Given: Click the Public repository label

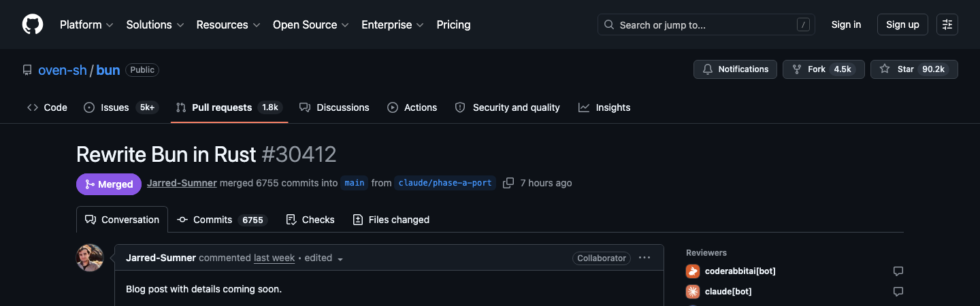Looking at the screenshot, I should click(142, 69).
